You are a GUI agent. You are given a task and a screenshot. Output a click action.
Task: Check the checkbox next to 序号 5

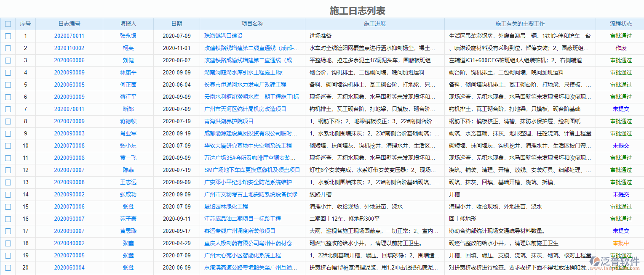8,85
